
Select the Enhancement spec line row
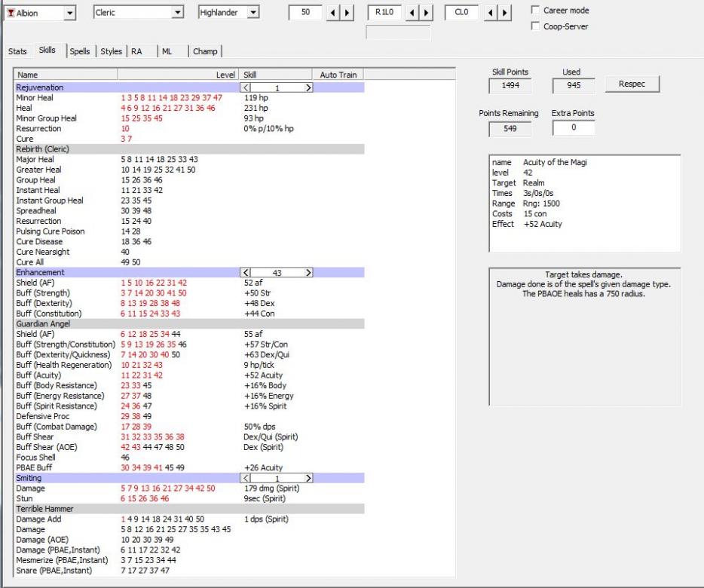(189, 273)
